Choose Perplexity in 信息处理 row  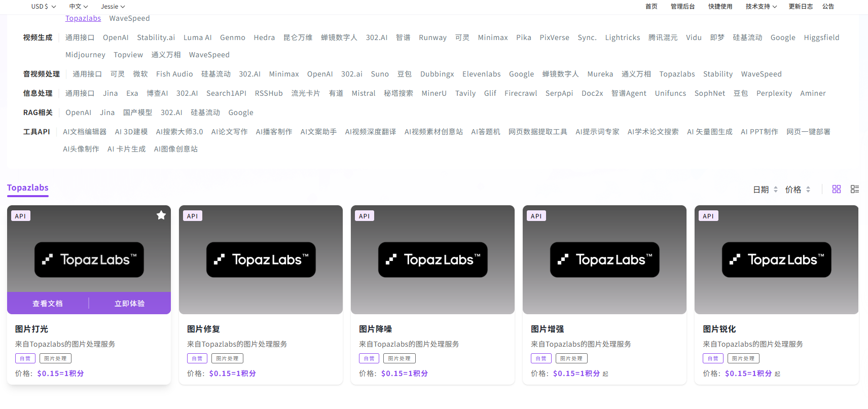click(774, 93)
